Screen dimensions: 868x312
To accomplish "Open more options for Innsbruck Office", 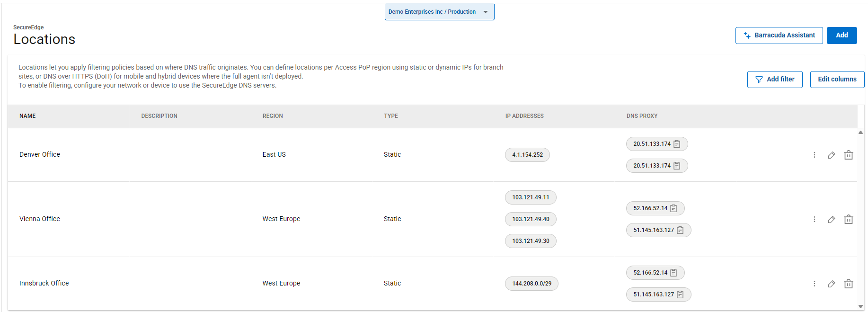I will click(x=814, y=284).
